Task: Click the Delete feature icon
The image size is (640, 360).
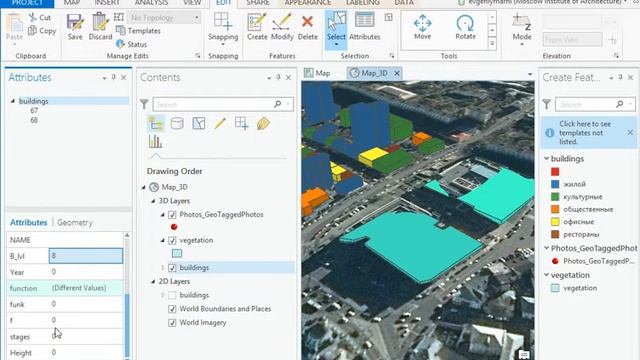Action: [x=307, y=22]
